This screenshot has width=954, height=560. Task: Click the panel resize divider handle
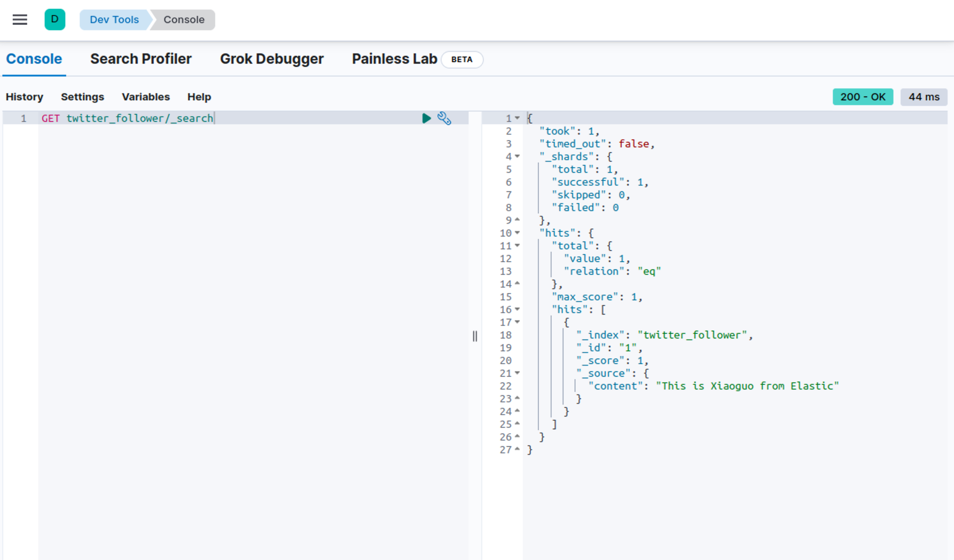tap(475, 336)
